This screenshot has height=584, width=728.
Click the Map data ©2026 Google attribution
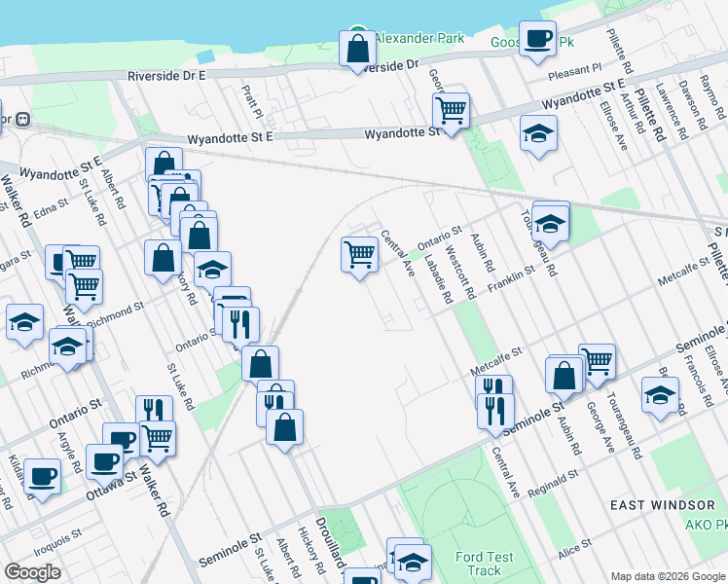669,576
